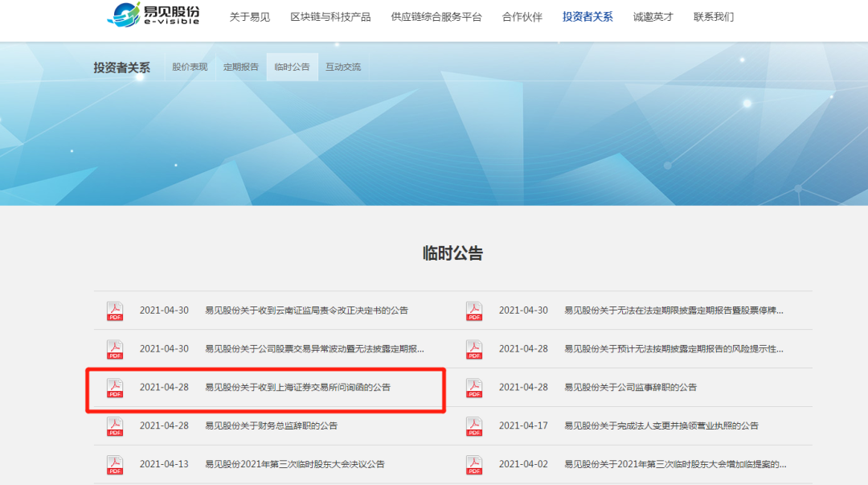Open PDF icon for 财务总监辞职 announcement
Viewport: 868px width, 485px height.
[x=115, y=426]
